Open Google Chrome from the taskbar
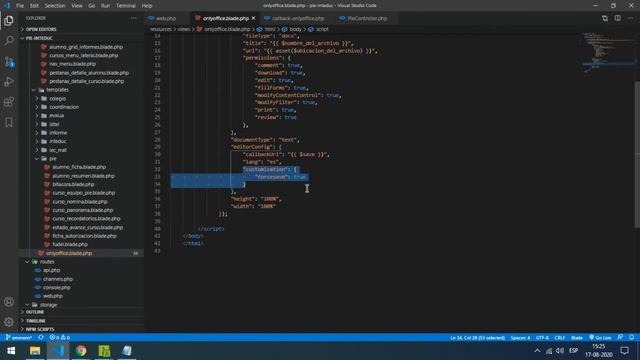The height and width of the screenshot is (360, 640). tap(81, 351)
